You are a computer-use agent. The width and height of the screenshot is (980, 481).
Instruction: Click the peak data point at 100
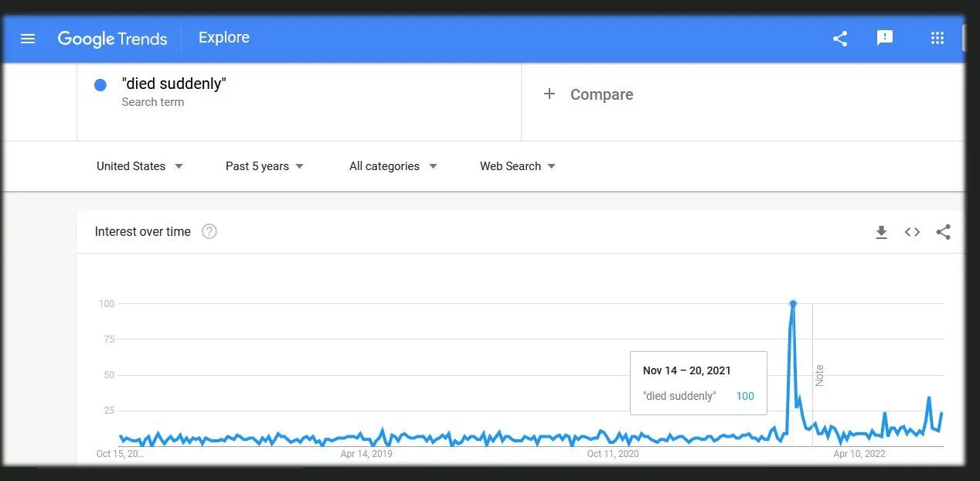click(x=793, y=304)
